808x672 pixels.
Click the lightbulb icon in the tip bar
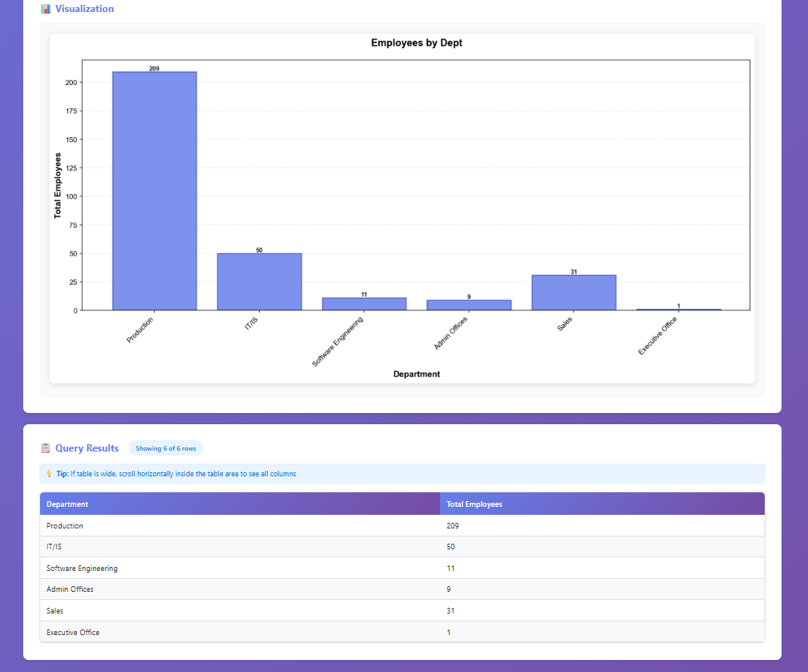[48, 474]
